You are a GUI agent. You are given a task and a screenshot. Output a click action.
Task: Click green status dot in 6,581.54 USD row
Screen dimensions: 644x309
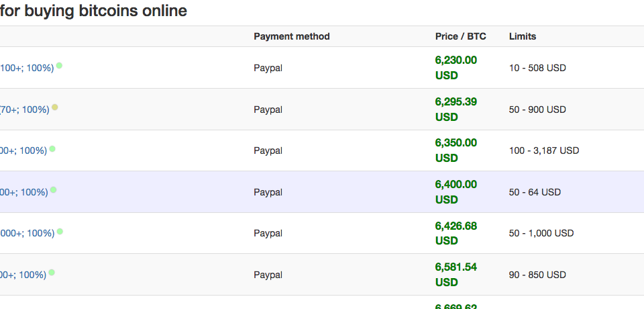[52, 272]
